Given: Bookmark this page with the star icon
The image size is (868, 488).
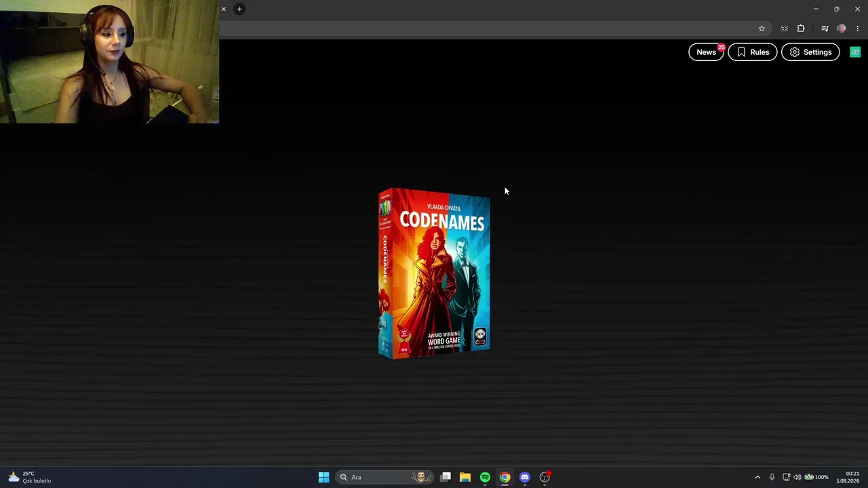Looking at the screenshot, I should 762,28.
